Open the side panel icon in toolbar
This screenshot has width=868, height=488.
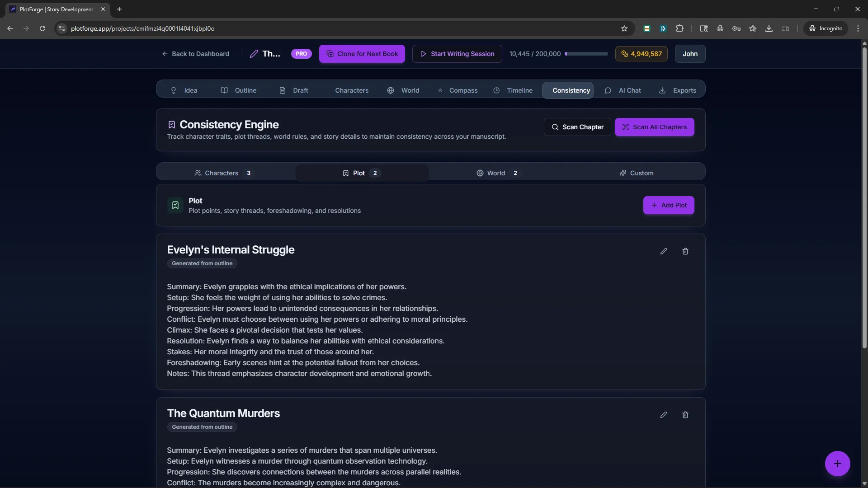[x=785, y=28]
